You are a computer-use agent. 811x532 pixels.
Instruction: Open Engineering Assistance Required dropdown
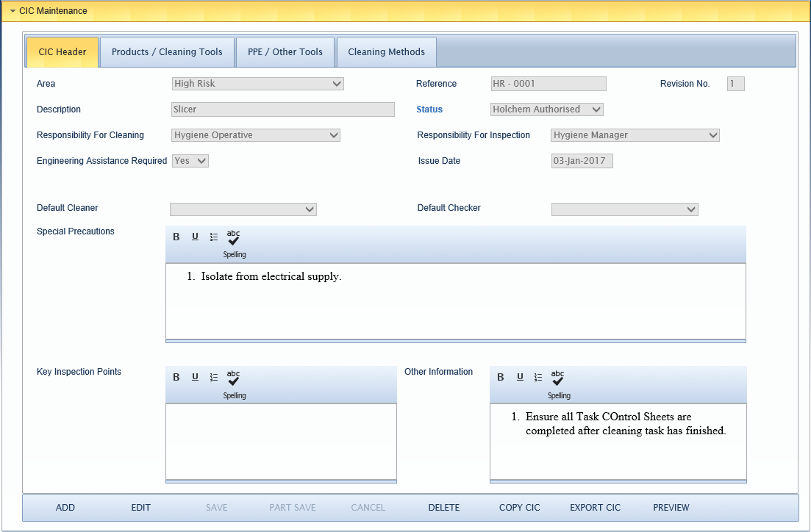coord(190,162)
